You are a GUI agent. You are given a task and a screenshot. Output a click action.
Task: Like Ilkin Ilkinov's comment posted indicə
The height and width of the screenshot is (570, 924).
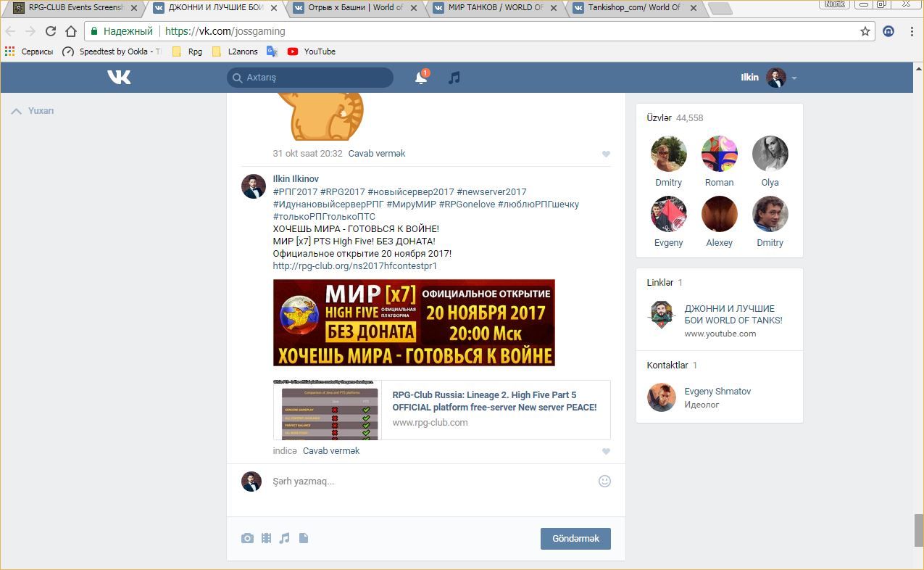(606, 451)
